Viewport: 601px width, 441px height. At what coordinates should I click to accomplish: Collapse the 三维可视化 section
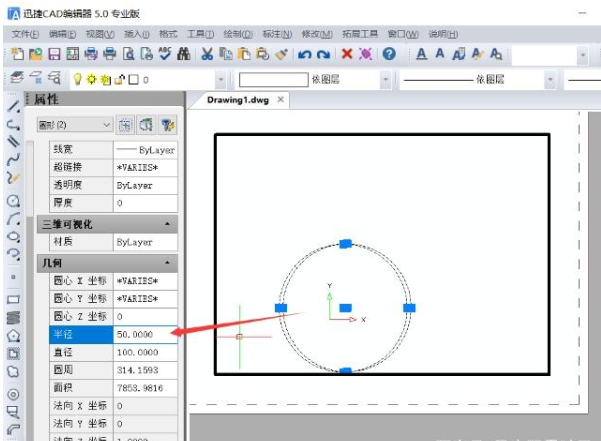[167, 224]
